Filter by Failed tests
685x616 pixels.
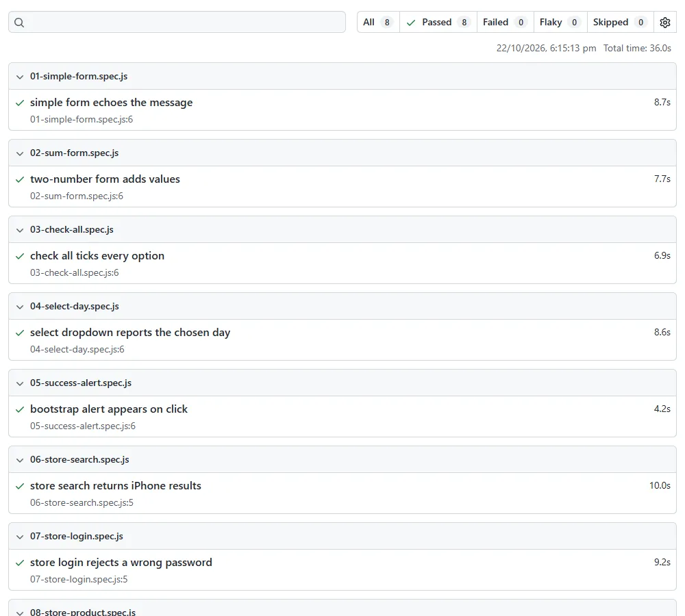505,23
